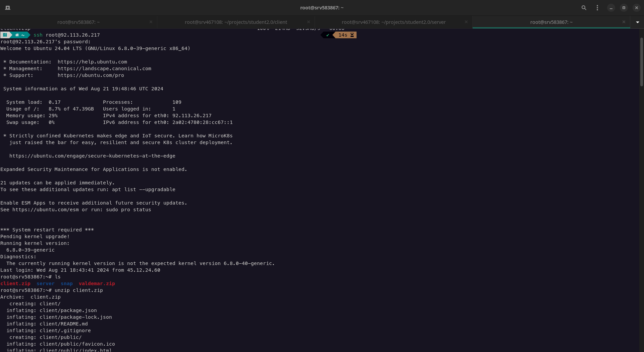Close the student2.0/client tab
This screenshot has width=644, height=352.
click(309, 22)
